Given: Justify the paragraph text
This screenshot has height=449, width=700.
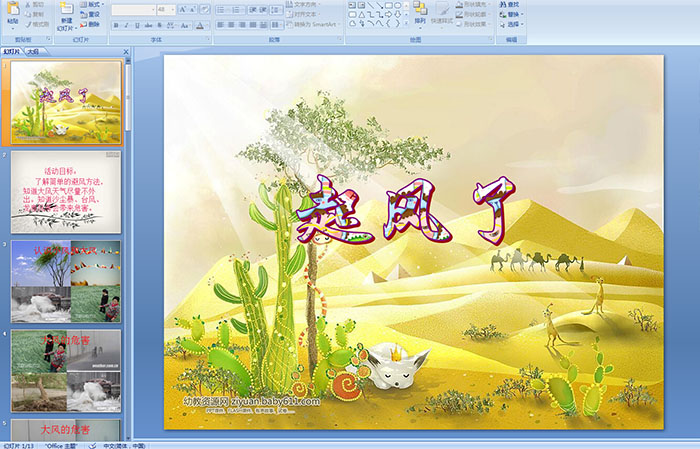Looking at the screenshot, I should [x=253, y=25].
